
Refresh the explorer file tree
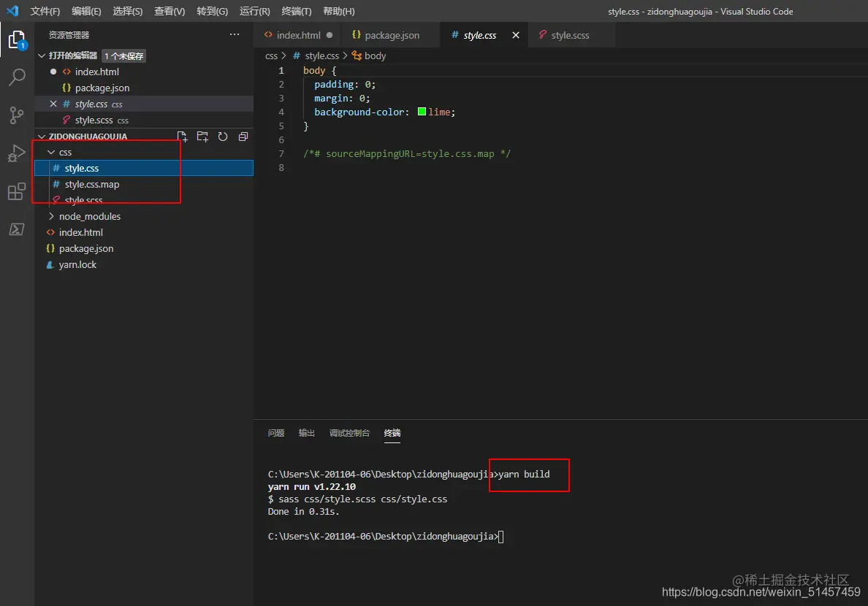tap(223, 137)
